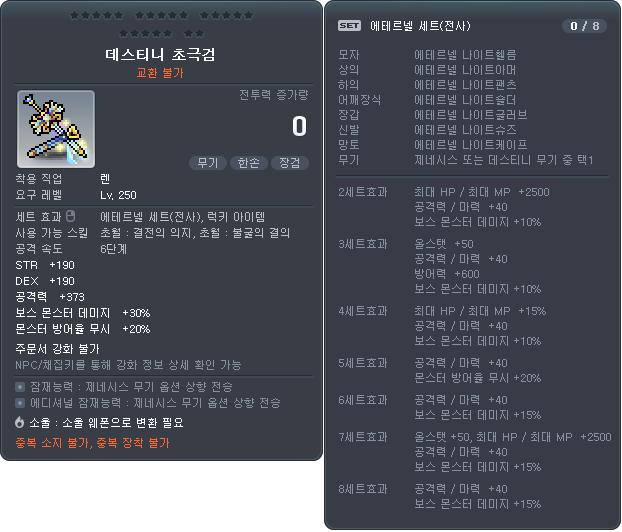Select the 한손 category tag
This screenshot has height=532, width=622.
pos(249,163)
